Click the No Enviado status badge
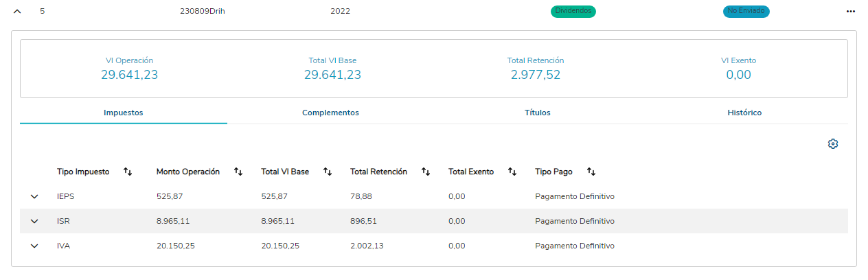The width and height of the screenshot is (868, 280). tap(746, 12)
